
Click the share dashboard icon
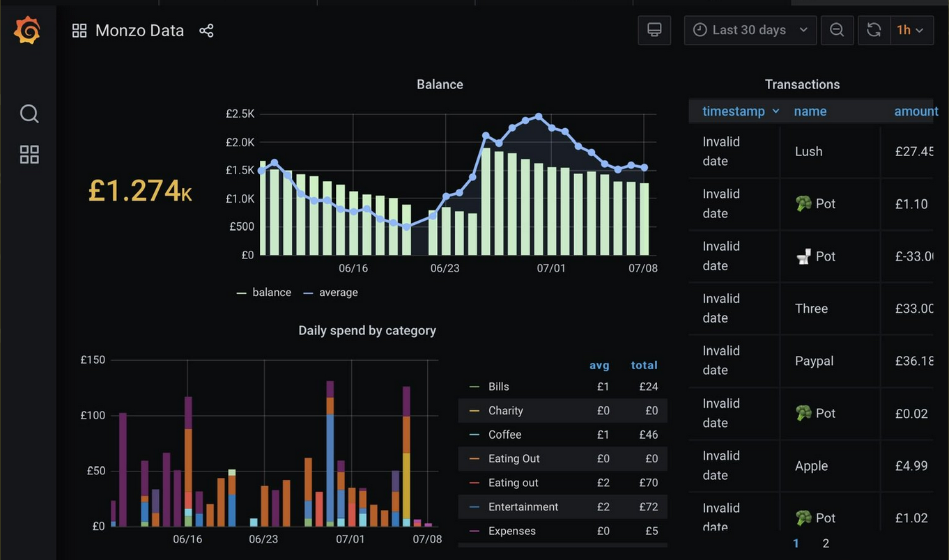click(206, 31)
